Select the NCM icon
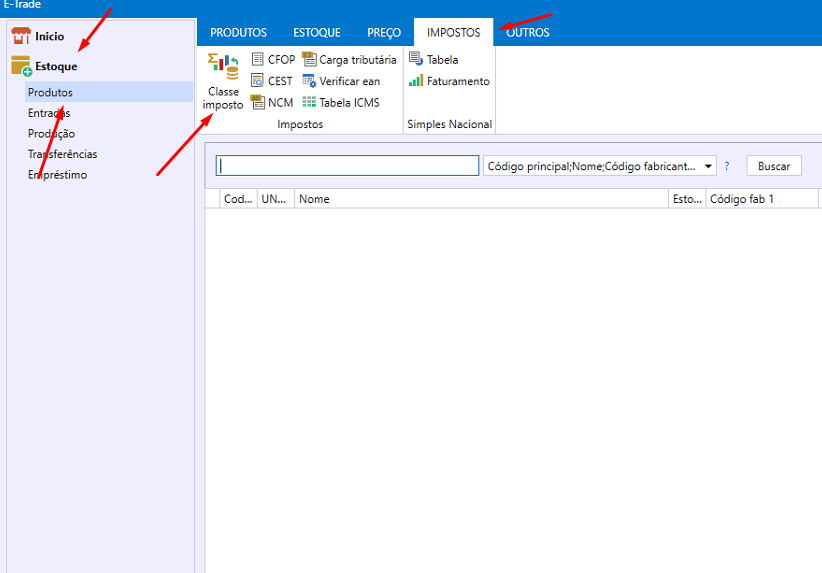 [259, 102]
